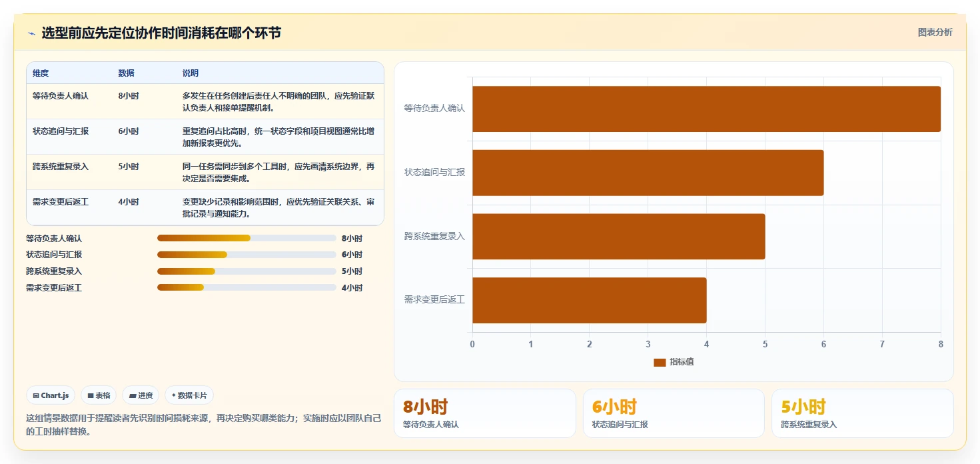Click description starting 变更缺少记录

pos(278,207)
